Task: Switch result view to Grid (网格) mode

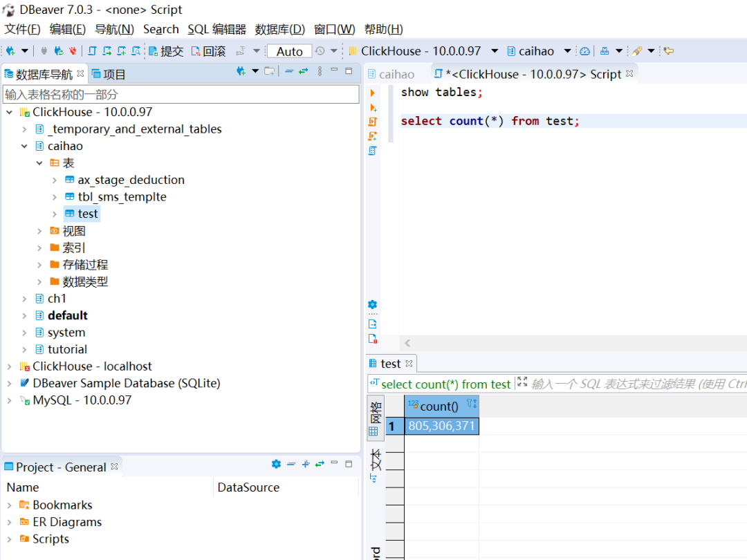Action: [x=375, y=419]
